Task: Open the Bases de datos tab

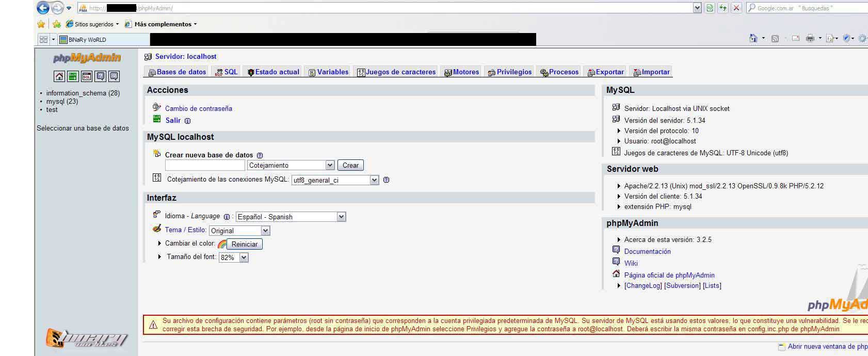Action: point(177,72)
